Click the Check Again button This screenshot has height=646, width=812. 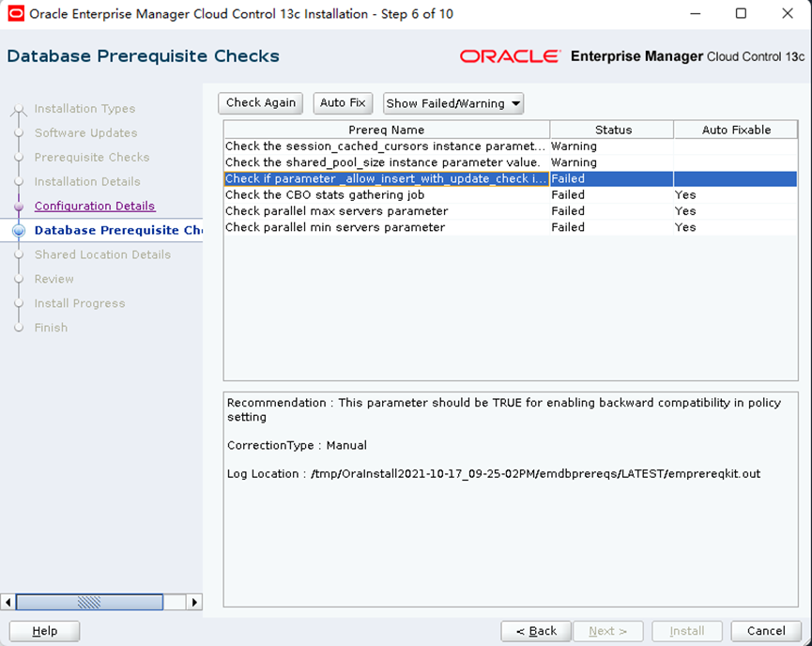260,103
